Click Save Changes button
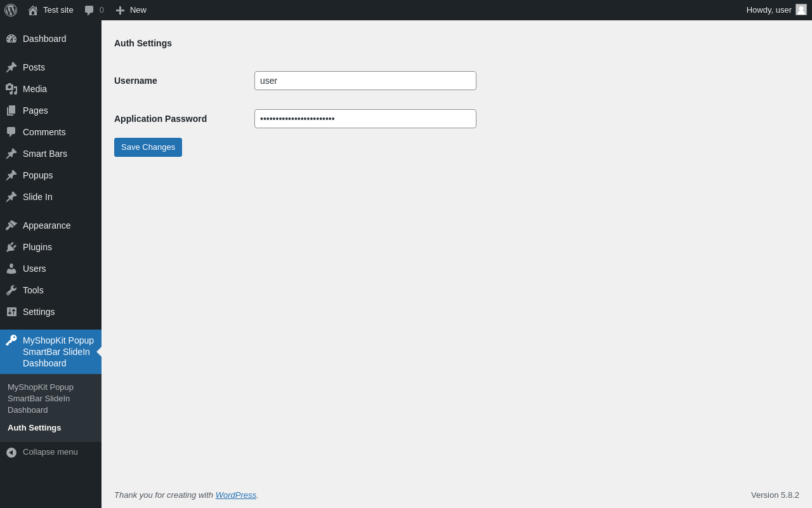This screenshot has height=508, width=812. coord(148,147)
